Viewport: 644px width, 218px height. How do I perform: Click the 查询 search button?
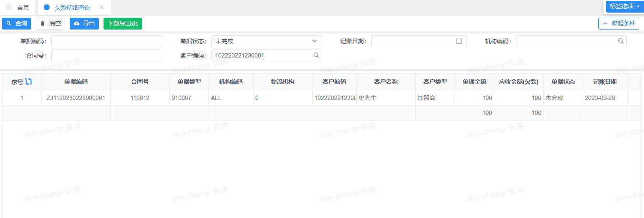coord(17,24)
